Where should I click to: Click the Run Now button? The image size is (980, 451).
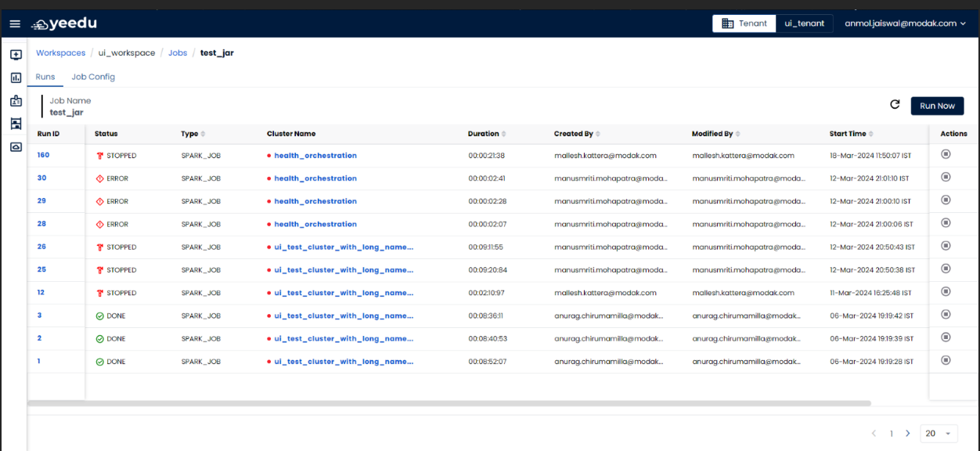click(937, 106)
